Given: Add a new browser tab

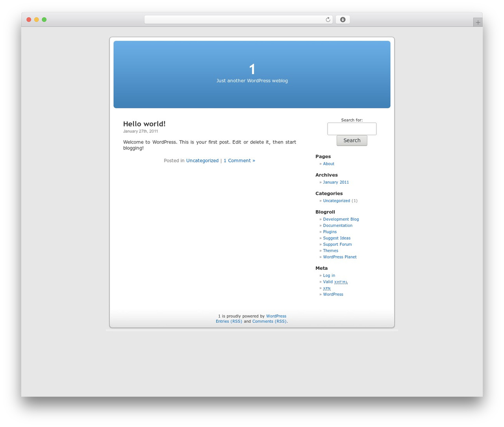Looking at the screenshot, I should [478, 22].
